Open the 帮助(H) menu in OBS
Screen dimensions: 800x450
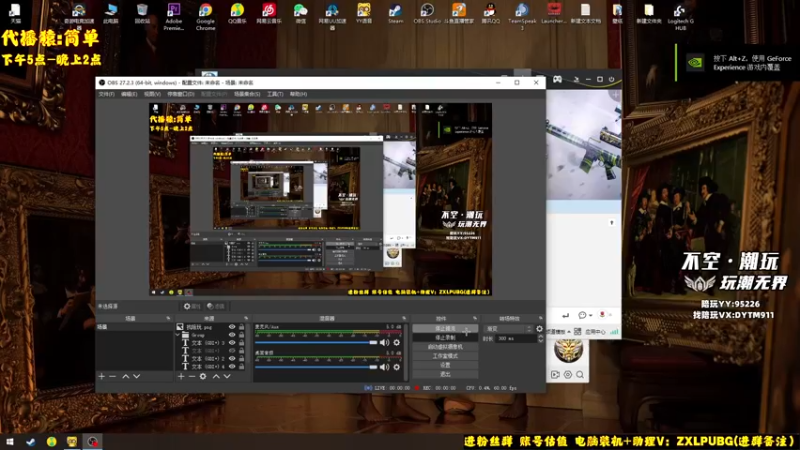point(298,94)
